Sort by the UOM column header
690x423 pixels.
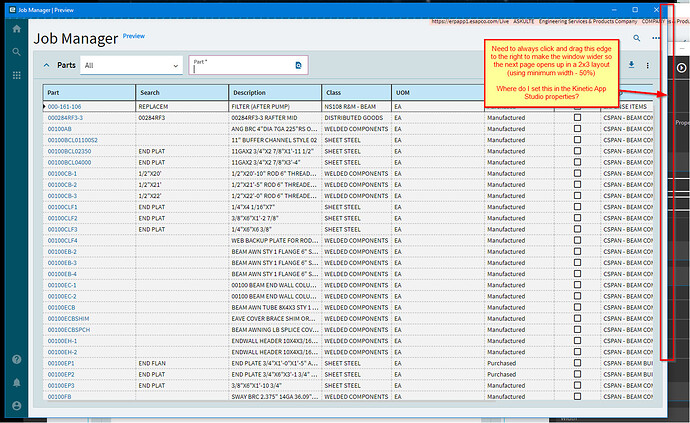click(x=438, y=92)
